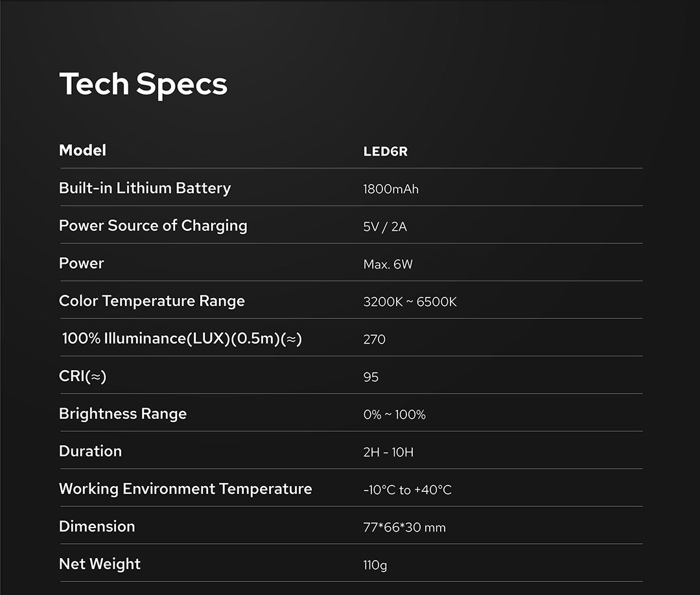This screenshot has width=700, height=595.
Task: Click the 2H - 10H duration value
Action: click(x=388, y=452)
